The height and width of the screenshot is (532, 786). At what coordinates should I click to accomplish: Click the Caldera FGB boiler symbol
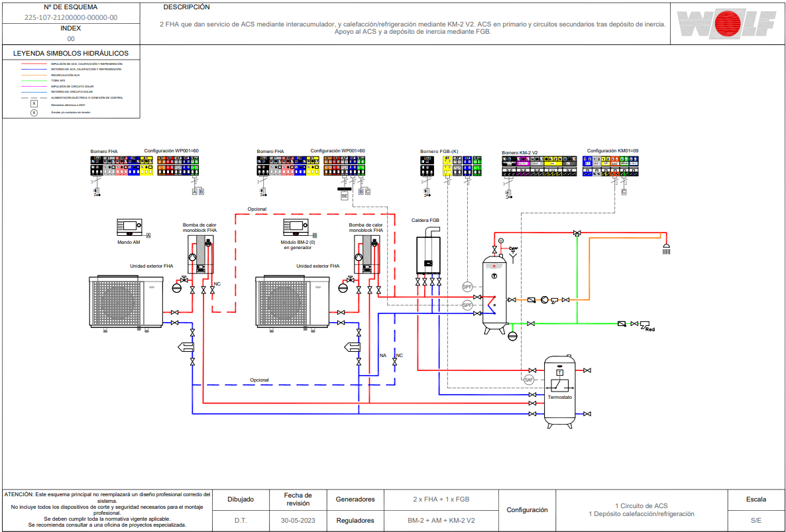[429, 250]
